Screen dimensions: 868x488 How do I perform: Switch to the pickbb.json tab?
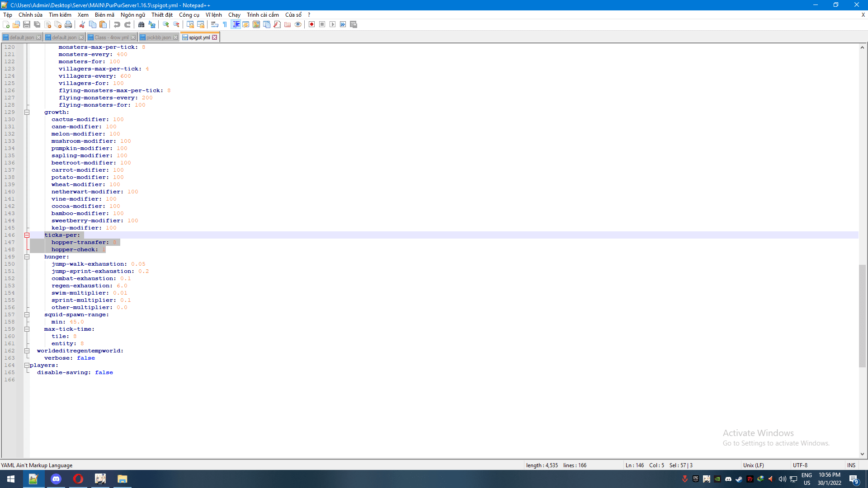pyautogui.click(x=158, y=38)
